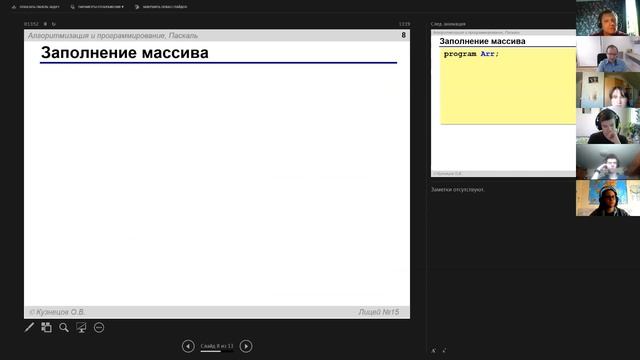Open the 'Параметры отображения' dropdown
The image size is (640, 360).
pos(97,7)
